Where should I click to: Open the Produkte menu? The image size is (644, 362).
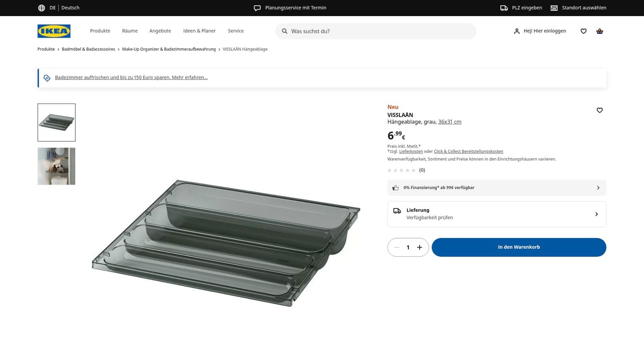(x=99, y=31)
